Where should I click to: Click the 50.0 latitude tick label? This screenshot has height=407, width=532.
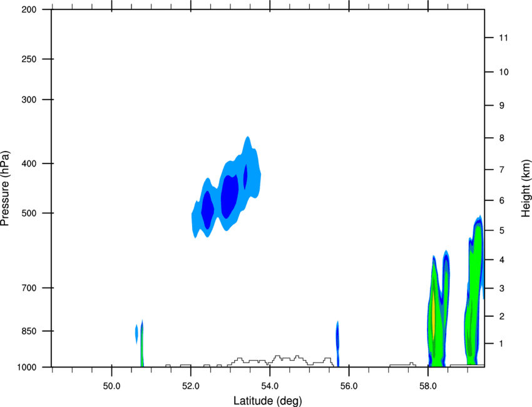111,386
